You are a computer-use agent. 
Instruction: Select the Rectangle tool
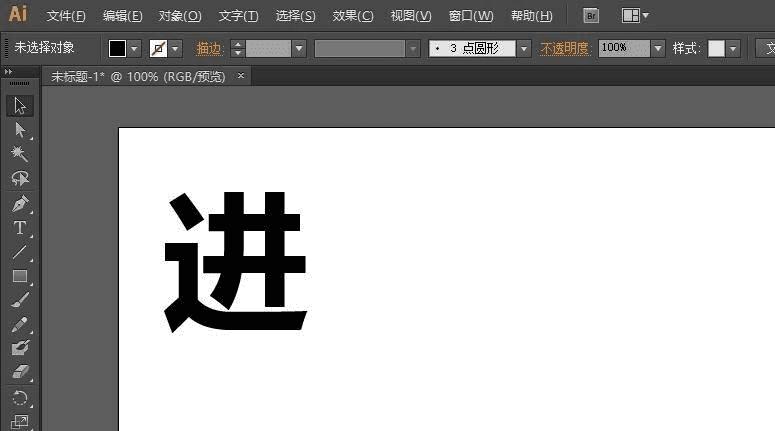tap(20, 276)
